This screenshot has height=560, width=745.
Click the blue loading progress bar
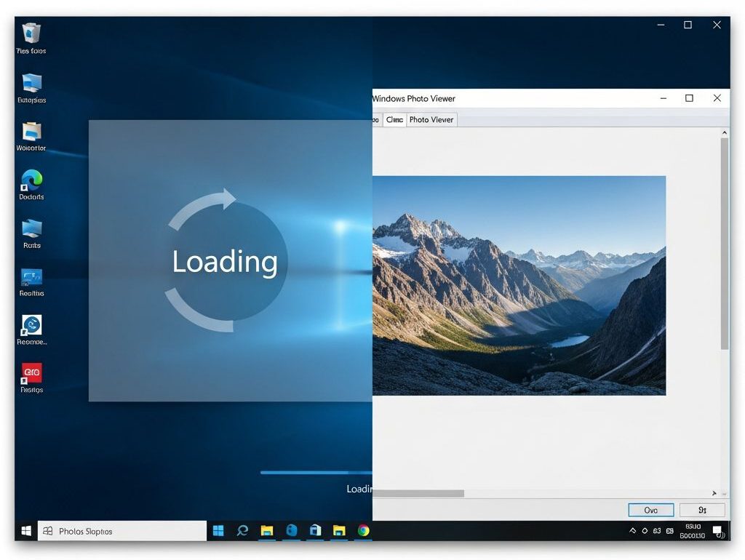[x=316, y=473]
